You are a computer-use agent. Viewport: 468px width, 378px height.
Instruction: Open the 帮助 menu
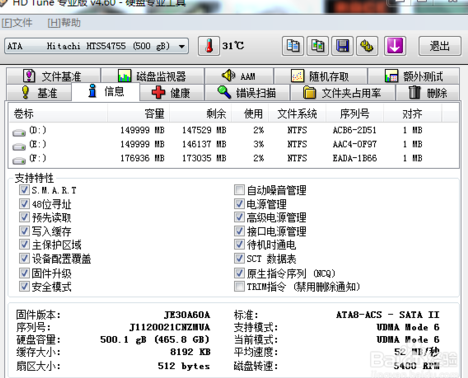pyautogui.click(x=64, y=23)
